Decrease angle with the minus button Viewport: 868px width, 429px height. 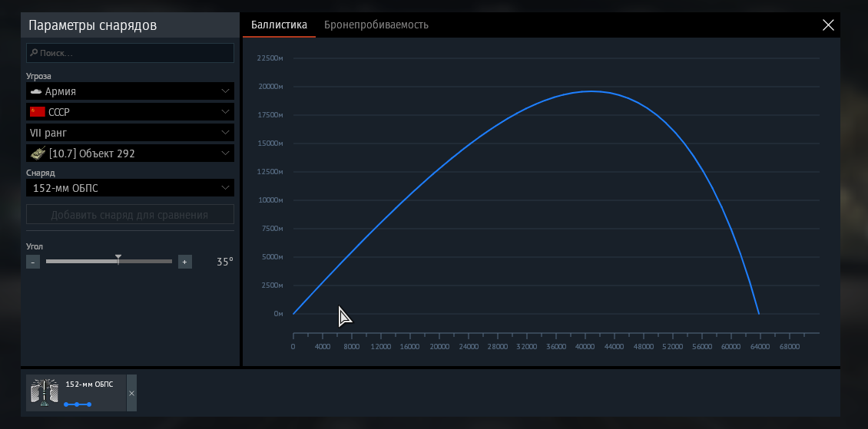click(33, 262)
